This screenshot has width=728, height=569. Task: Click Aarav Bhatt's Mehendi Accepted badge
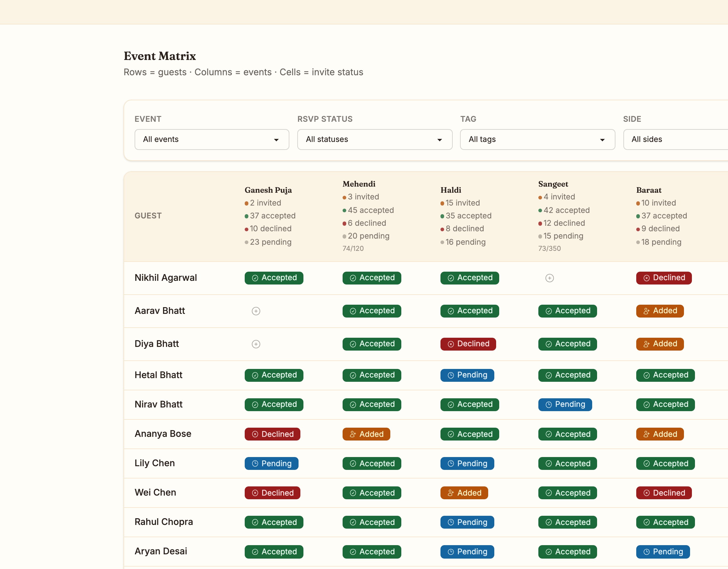point(372,311)
